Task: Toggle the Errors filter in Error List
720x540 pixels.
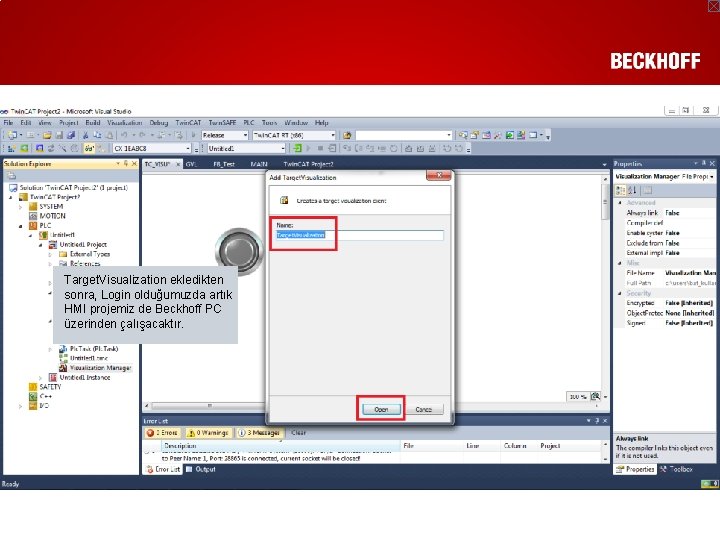Action: coord(162,433)
